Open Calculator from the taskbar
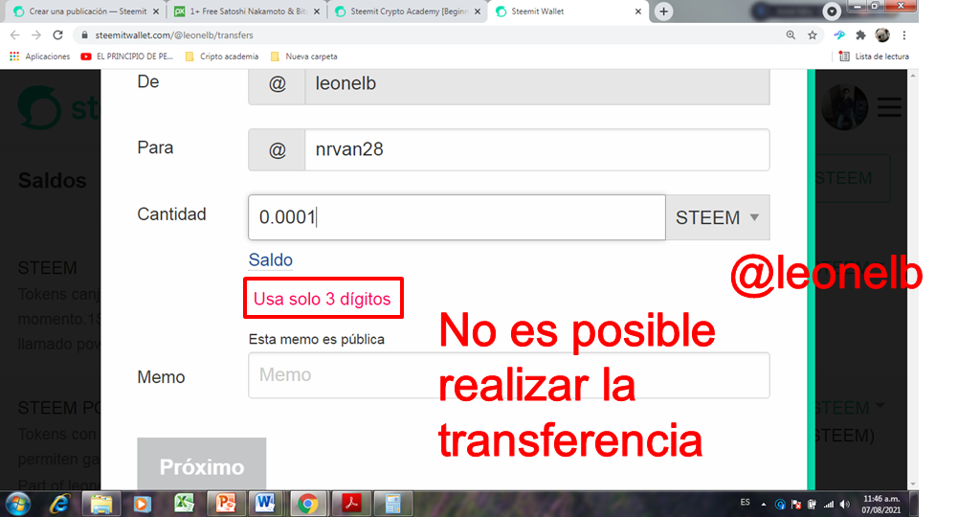The image size is (980, 517). [392, 504]
